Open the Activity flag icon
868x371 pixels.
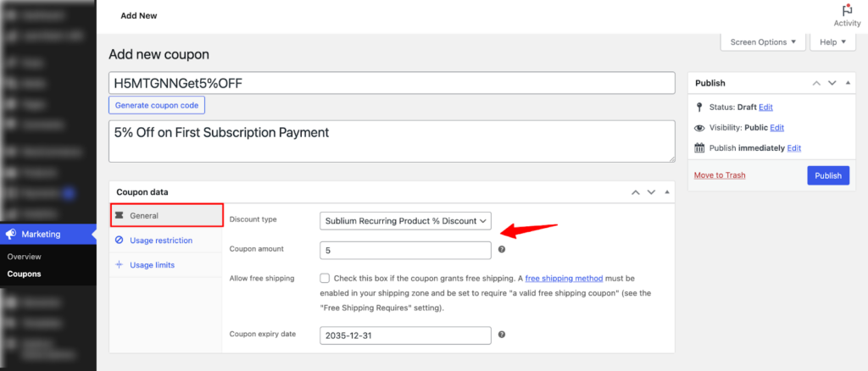coord(847,10)
